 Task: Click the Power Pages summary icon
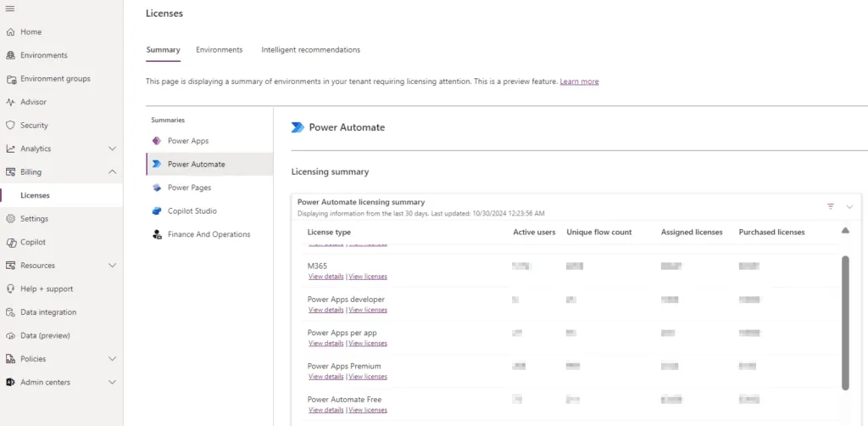point(157,188)
